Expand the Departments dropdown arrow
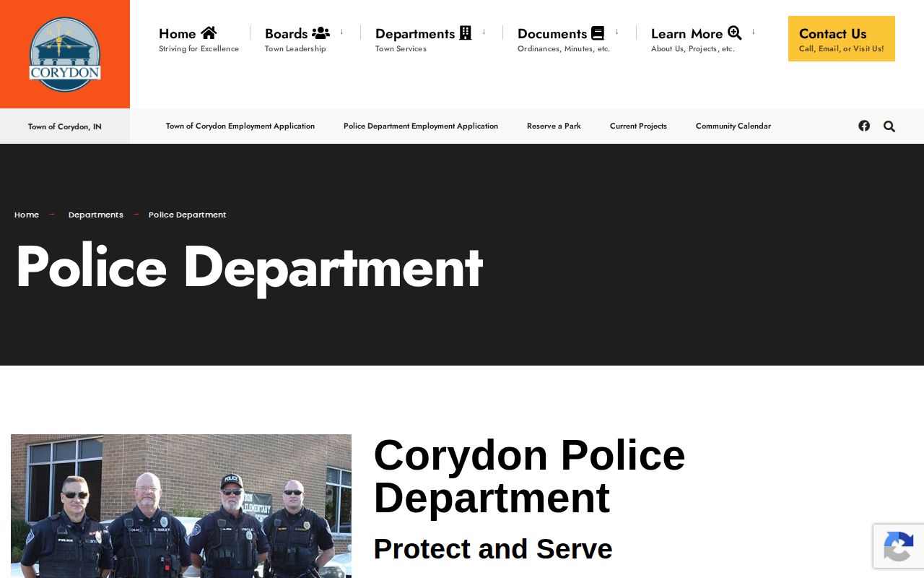 484,32
